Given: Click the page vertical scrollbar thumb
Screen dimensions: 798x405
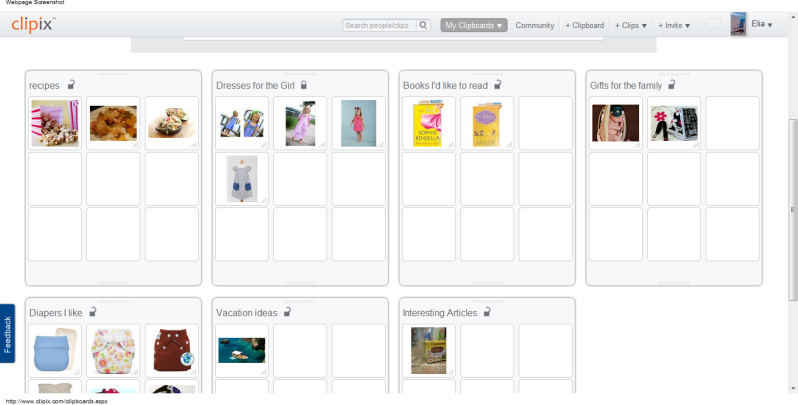Looking at the screenshot, I should tap(793, 210).
